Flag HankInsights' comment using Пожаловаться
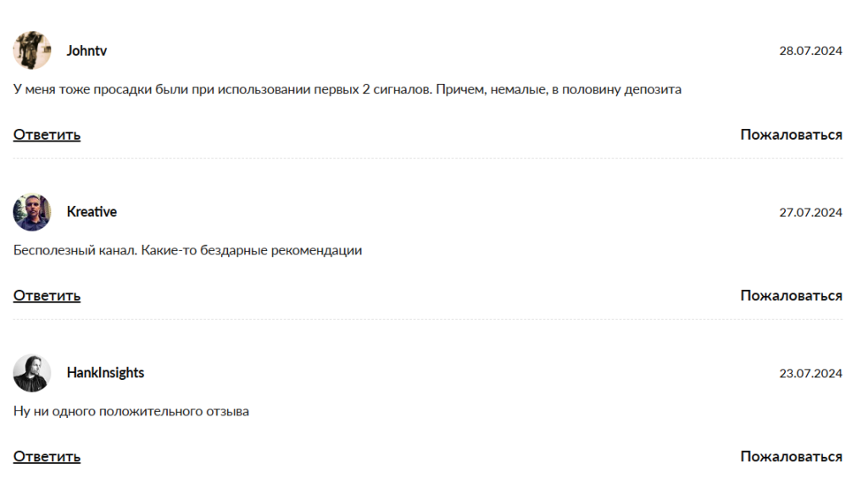 click(x=791, y=457)
